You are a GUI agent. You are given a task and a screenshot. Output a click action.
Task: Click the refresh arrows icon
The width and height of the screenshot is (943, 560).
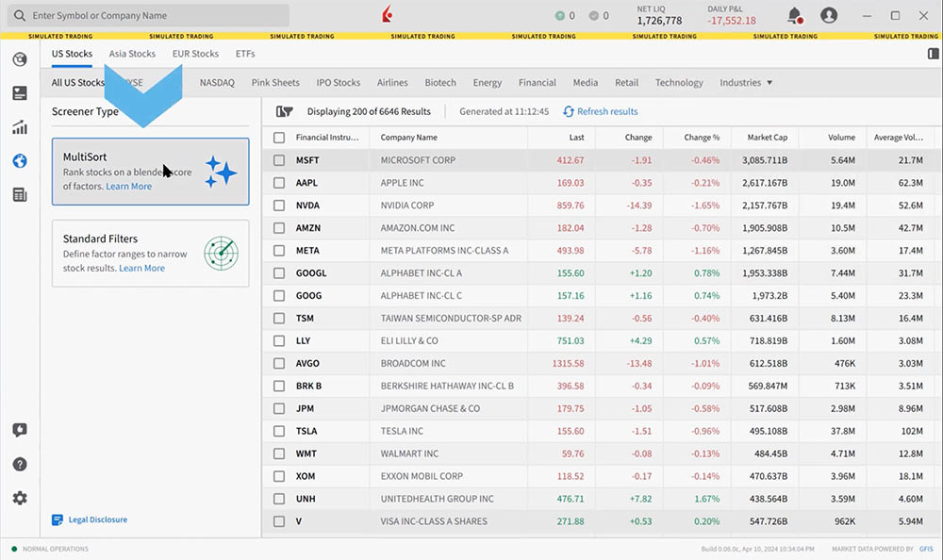pos(569,111)
